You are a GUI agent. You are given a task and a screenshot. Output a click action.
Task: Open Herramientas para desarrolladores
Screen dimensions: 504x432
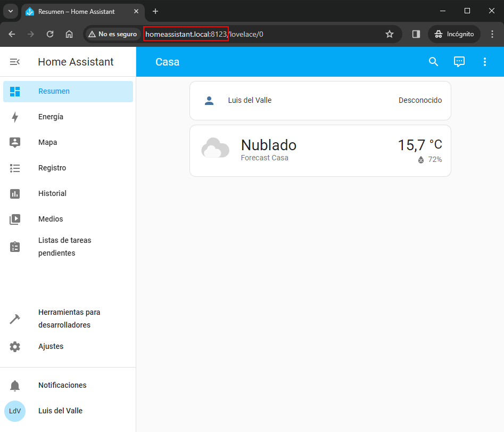click(x=68, y=319)
